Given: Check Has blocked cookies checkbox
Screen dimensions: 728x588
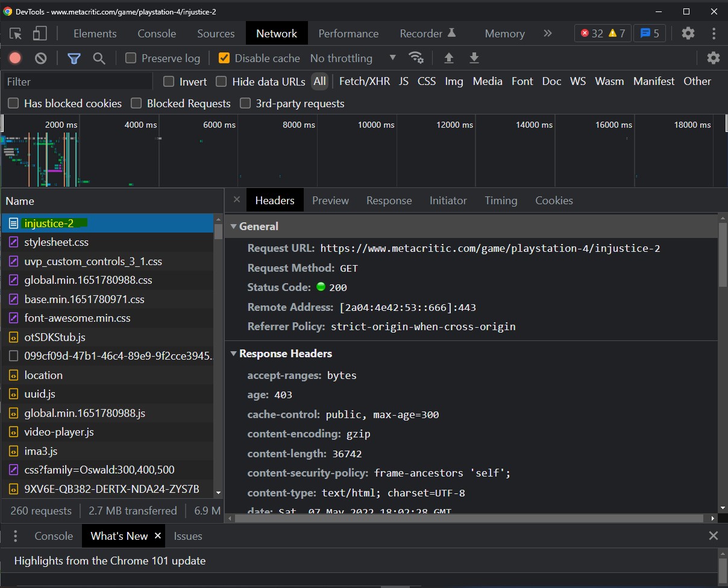Looking at the screenshot, I should pos(13,104).
